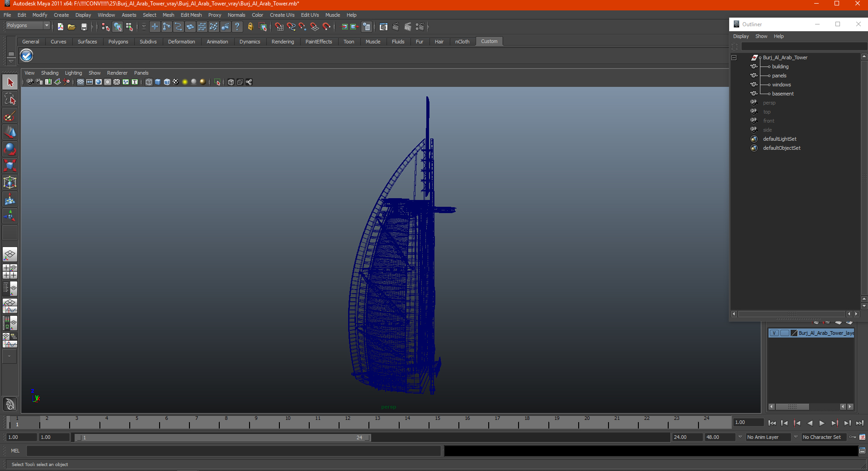The width and height of the screenshot is (868, 471).
Task: Click the layer color swatch
Action: (794, 333)
